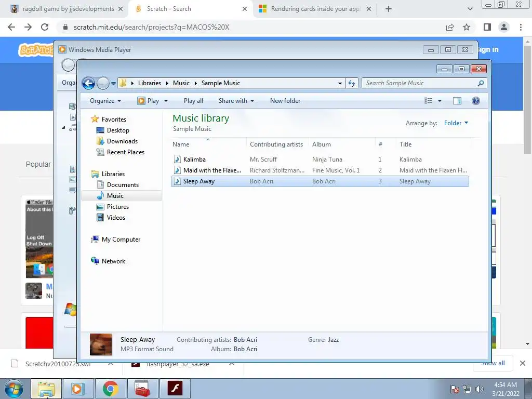Select Libraries in the navigation pane

(113, 174)
